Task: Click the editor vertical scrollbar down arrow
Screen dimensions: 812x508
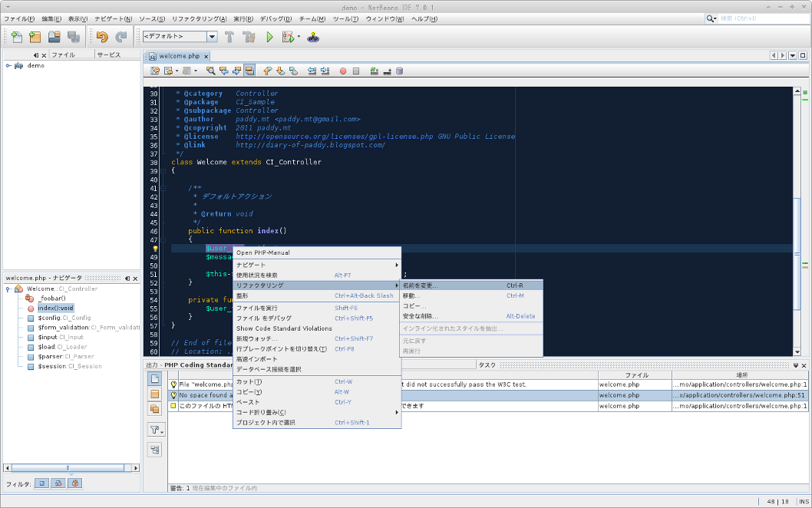Action: coord(797,352)
